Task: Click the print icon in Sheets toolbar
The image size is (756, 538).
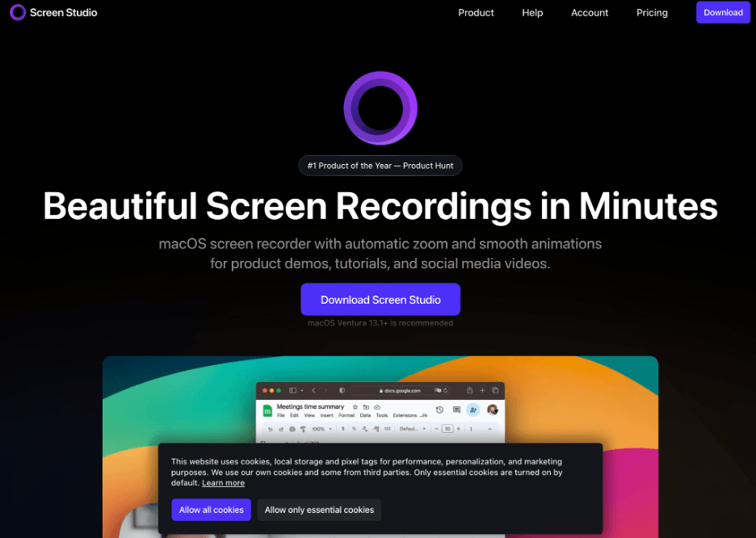Action: click(x=292, y=429)
